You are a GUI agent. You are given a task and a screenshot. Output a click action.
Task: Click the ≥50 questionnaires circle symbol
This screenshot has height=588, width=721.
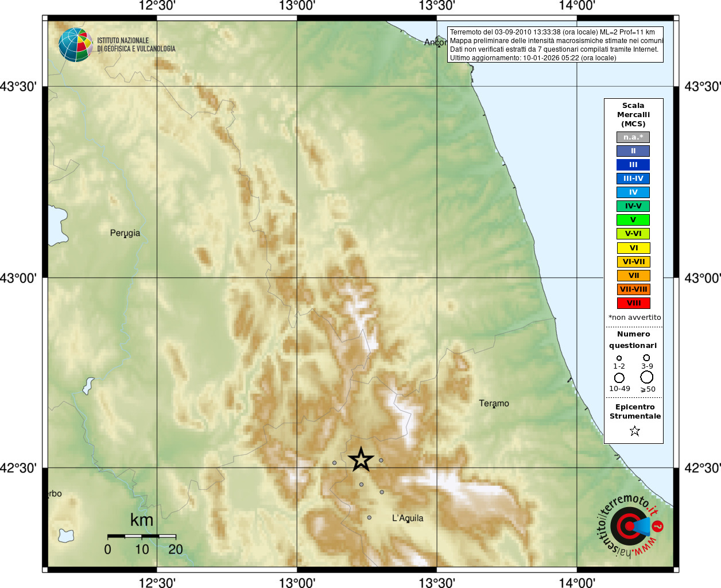(x=647, y=377)
